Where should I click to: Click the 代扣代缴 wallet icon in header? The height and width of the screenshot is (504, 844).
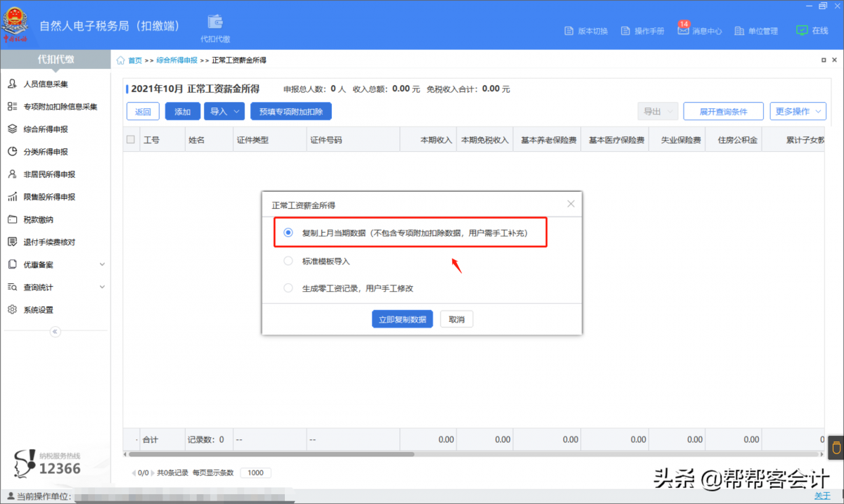pyautogui.click(x=215, y=22)
